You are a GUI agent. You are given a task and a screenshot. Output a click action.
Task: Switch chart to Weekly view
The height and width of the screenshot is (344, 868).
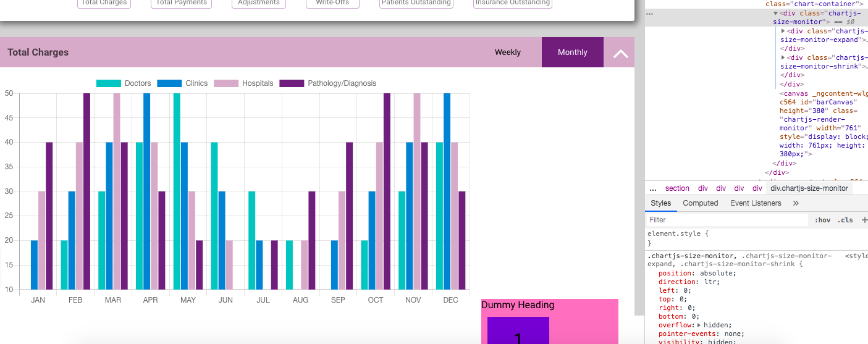click(x=508, y=52)
